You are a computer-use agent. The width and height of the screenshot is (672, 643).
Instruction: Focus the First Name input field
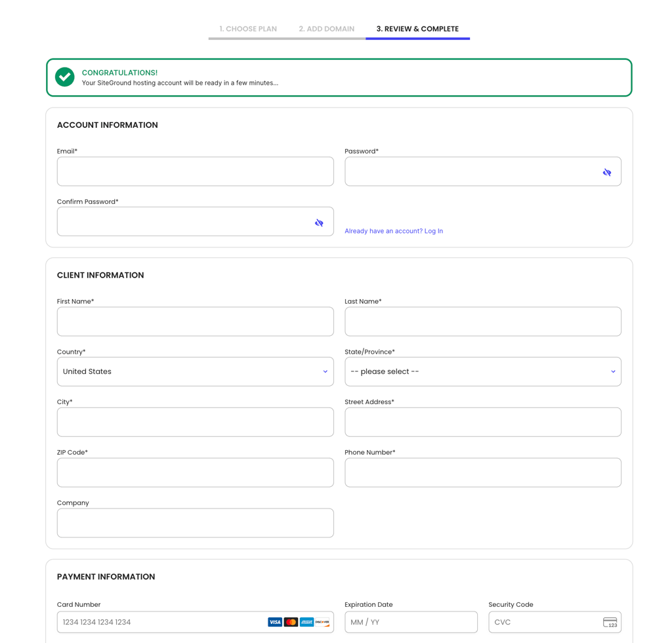[196, 321]
